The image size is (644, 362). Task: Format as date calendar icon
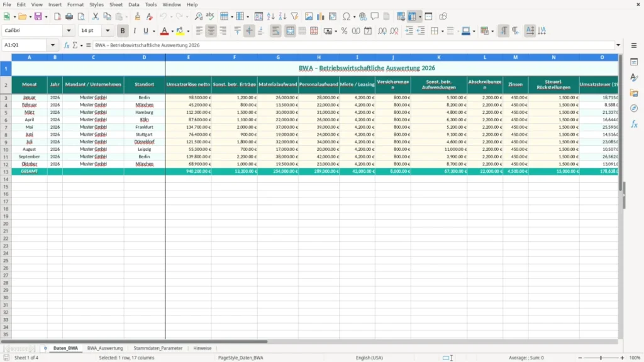point(368,31)
